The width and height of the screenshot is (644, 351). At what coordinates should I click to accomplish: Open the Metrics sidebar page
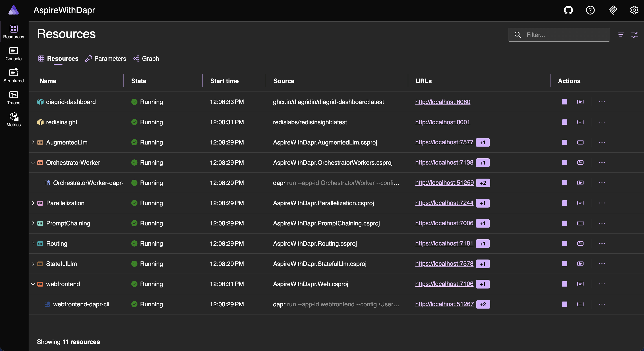13,119
